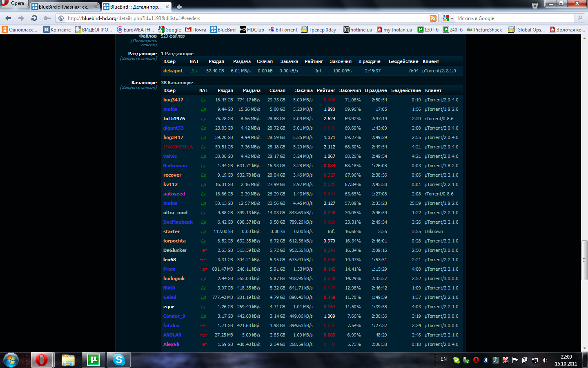The height and width of the screenshot is (368, 588).
Task: Click the search magnifier button
Action: 579,18
